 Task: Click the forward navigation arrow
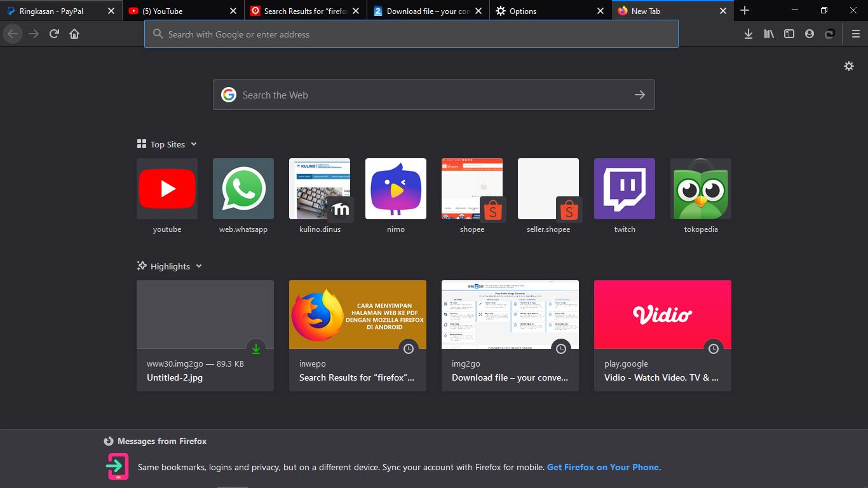pos(34,34)
